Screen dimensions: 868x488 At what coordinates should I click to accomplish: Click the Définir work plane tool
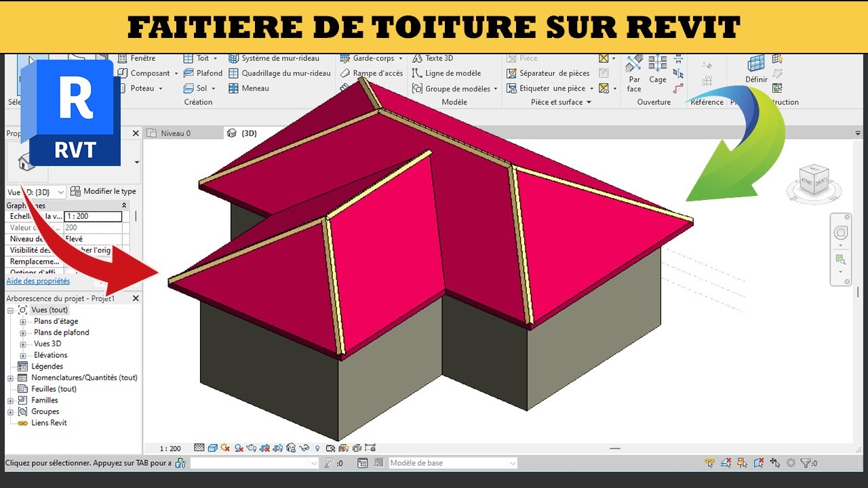point(756,70)
